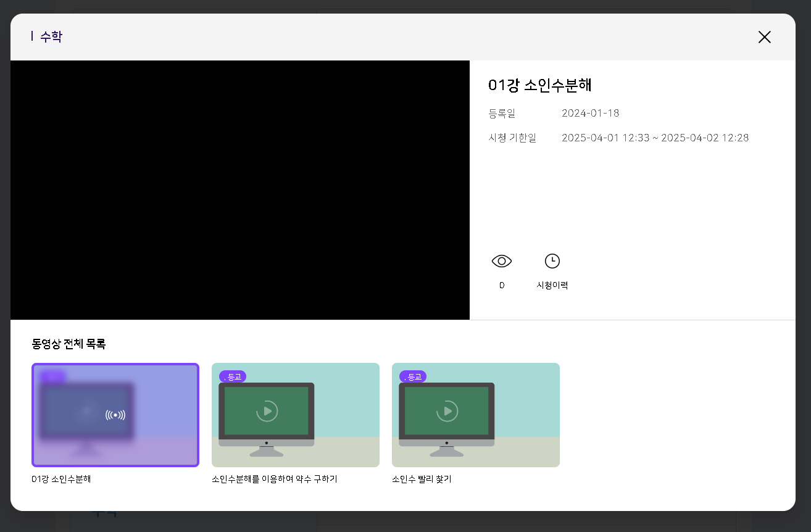Click the black video player area

[x=239, y=190]
